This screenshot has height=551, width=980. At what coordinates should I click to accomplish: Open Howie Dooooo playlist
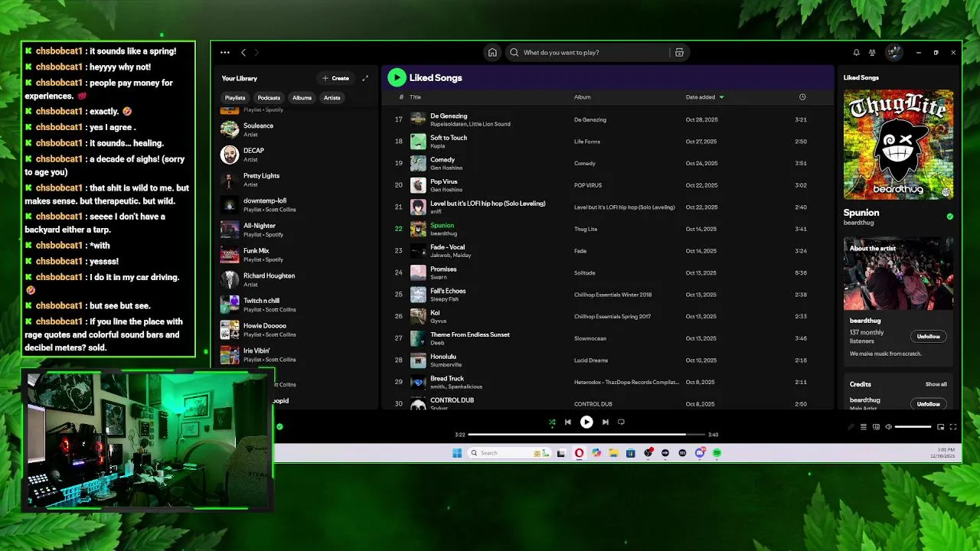coord(297,330)
